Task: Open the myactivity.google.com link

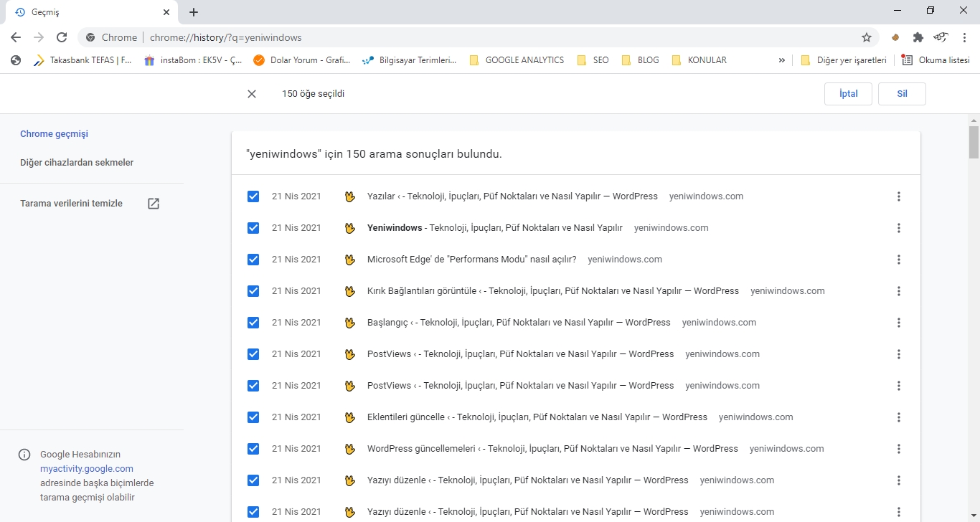Action: pos(87,469)
